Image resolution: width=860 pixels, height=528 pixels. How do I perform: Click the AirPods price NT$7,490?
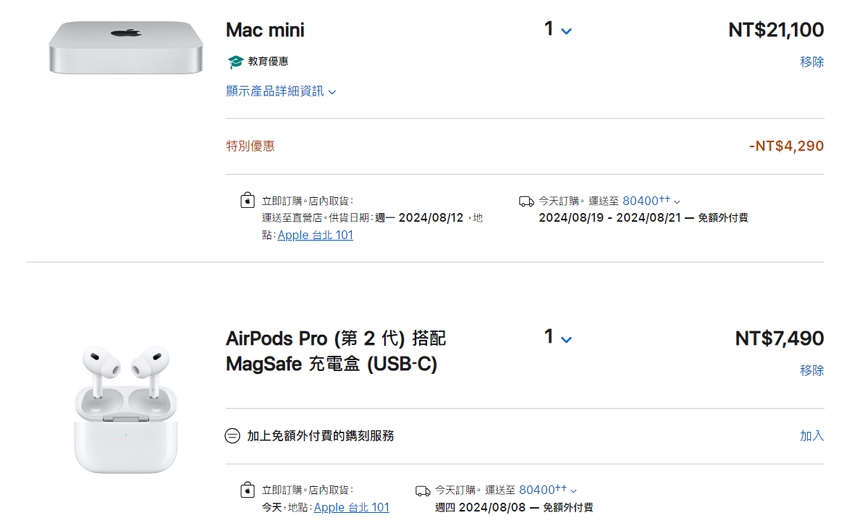pos(779,338)
